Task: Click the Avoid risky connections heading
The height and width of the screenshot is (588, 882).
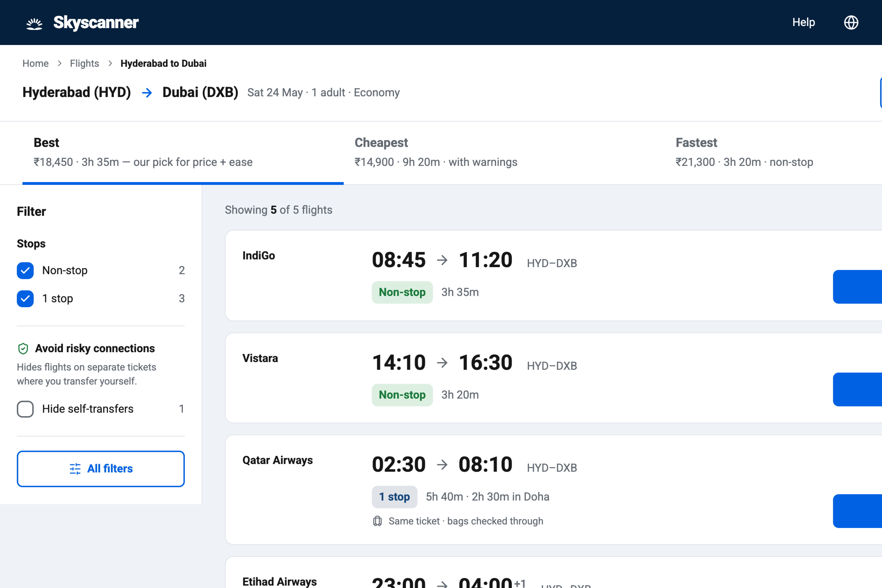Action: (95, 348)
